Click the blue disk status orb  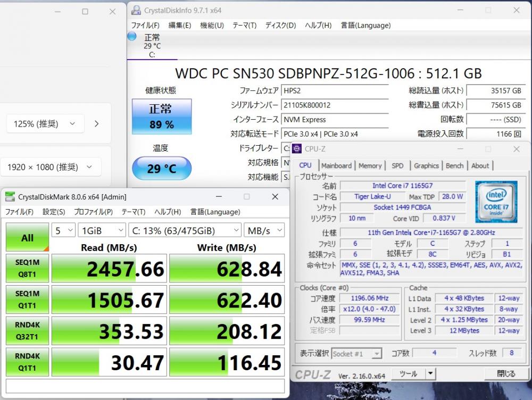pyautogui.click(x=132, y=36)
